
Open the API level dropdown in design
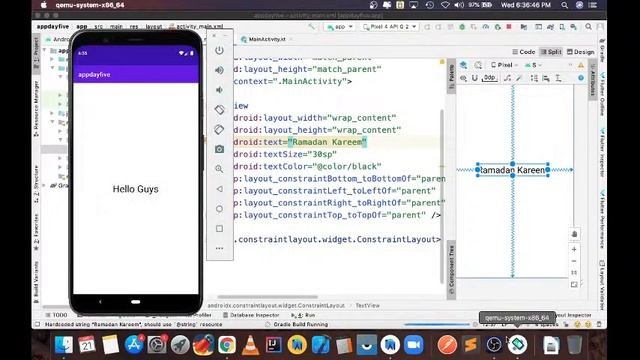pos(533,65)
